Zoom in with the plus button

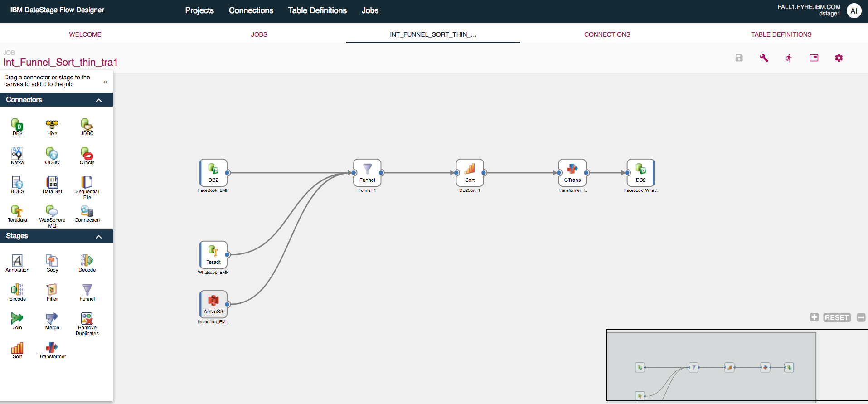point(815,317)
